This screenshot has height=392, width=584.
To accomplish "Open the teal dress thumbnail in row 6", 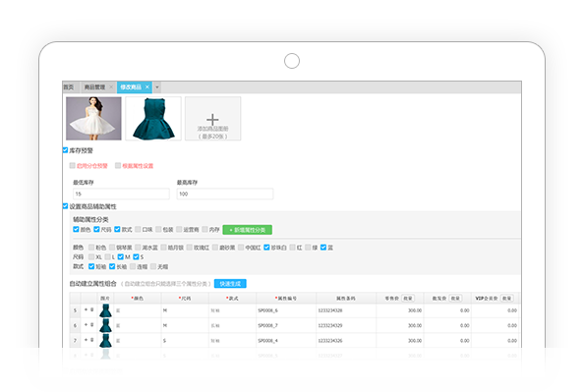I will [x=106, y=325].
